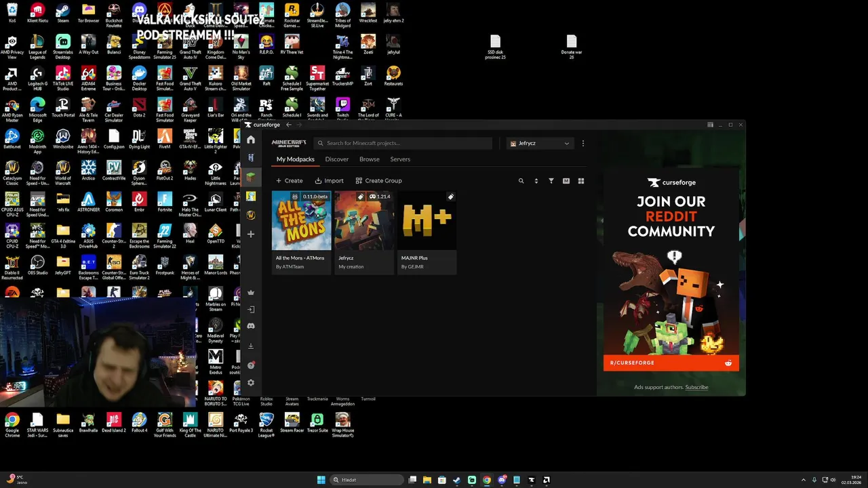Image resolution: width=868 pixels, height=488 pixels.
Task: Open the Rocket League desktop shortcut
Action: tap(267, 424)
